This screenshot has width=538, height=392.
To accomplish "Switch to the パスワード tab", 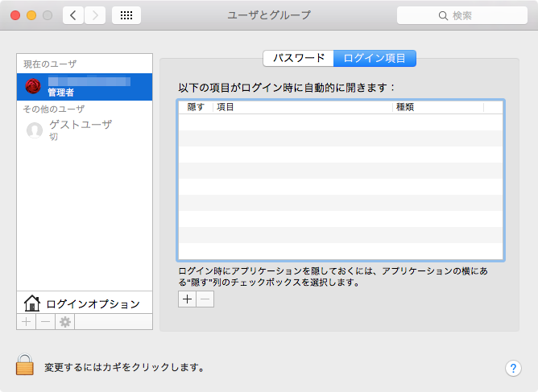I will [x=298, y=58].
